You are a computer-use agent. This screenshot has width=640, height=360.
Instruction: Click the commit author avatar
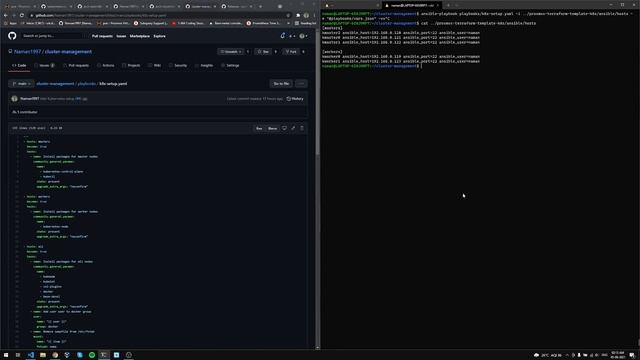click(15, 99)
